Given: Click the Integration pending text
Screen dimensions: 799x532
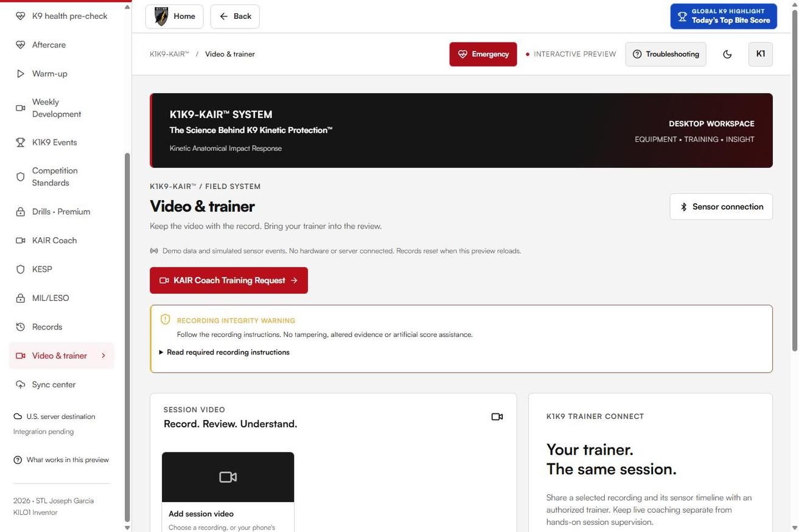Looking at the screenshot, I should (44, 432).
